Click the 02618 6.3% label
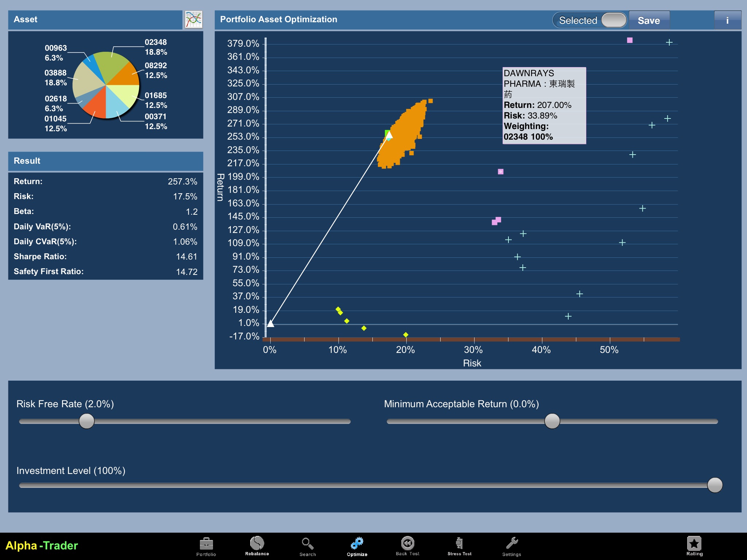The width and height of the screenshot is (747, 560). 55,104
